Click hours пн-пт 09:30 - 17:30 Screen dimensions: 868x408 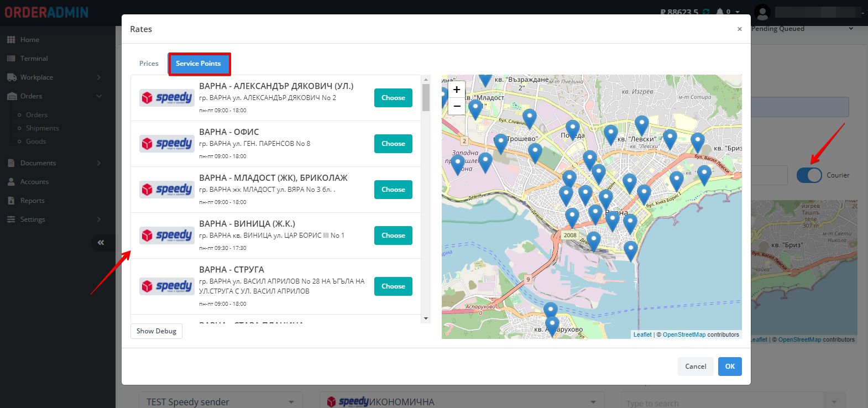click(223, 248)
